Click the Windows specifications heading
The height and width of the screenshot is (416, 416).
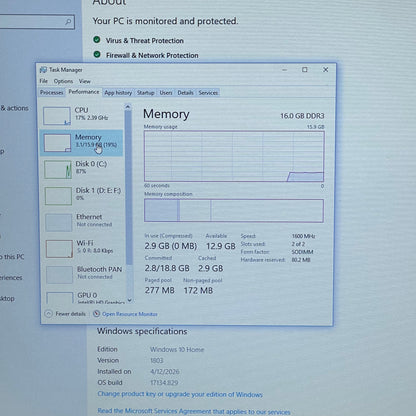pyautogui.click(x=142, y=331)
